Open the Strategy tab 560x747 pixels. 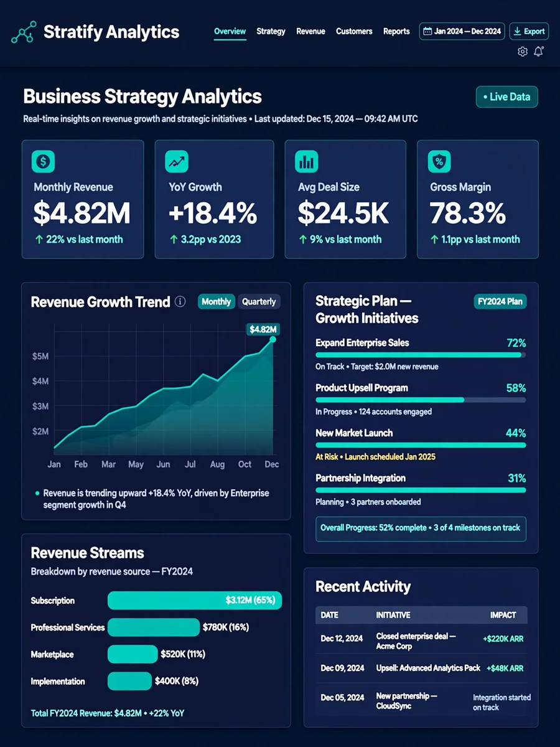pos(271,31)
